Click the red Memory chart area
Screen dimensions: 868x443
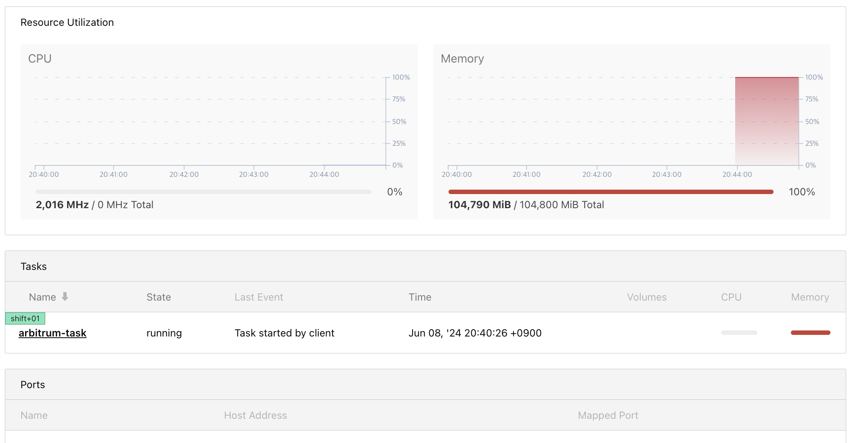766,121
